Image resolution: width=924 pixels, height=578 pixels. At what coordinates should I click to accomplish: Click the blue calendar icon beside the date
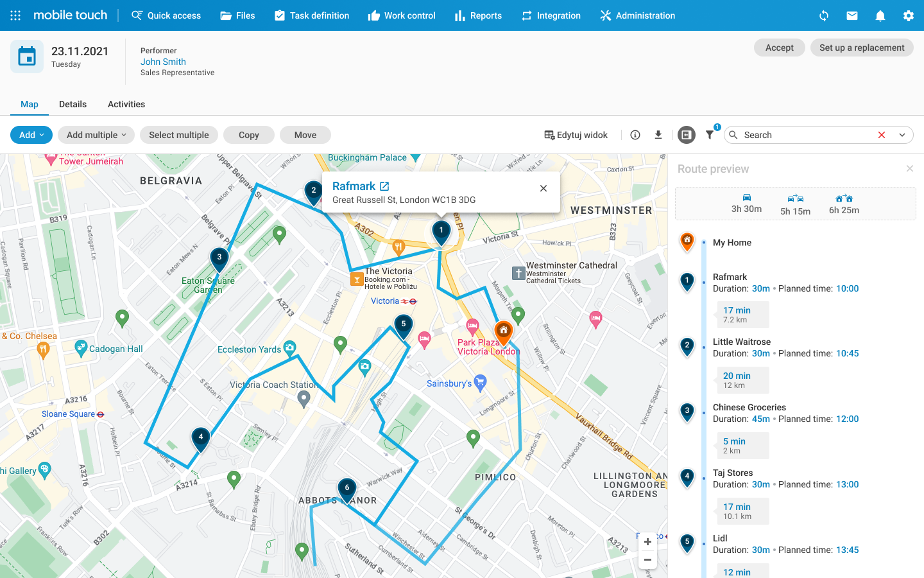26,56
